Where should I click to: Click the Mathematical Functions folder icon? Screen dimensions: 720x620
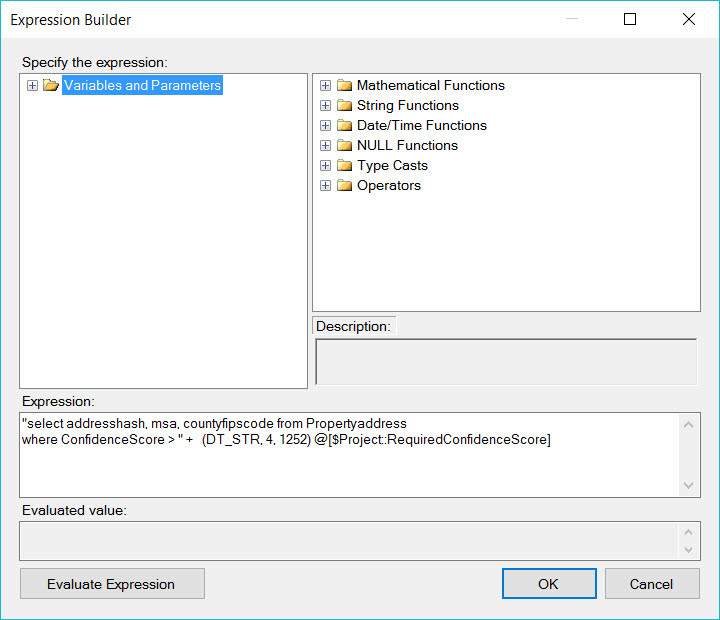pyautogui.click(x=345, y=86)
